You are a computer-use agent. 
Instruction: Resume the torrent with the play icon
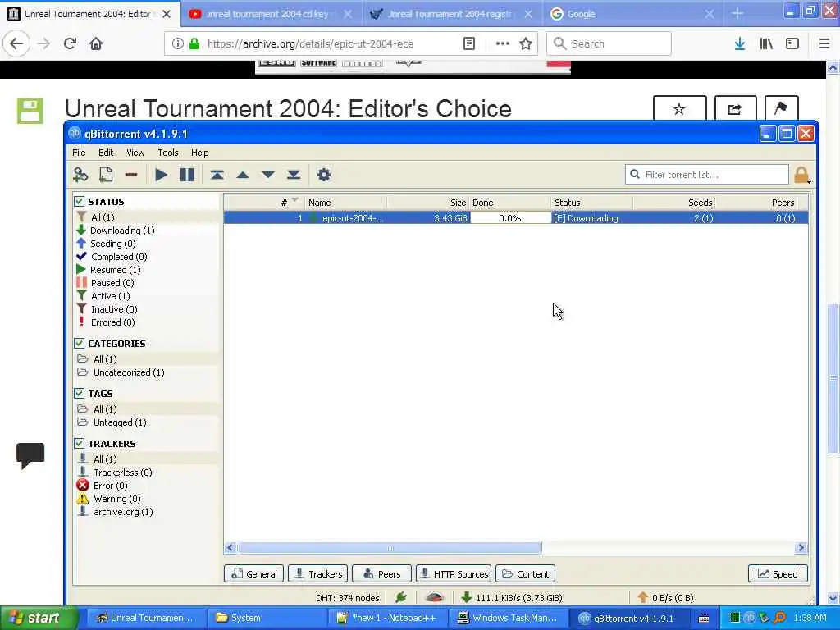161,175
